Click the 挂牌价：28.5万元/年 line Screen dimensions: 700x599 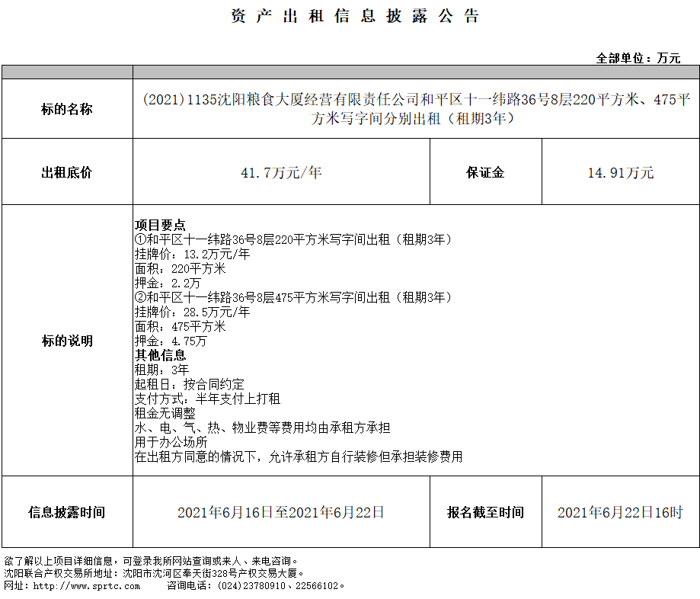tap(192, 312)
